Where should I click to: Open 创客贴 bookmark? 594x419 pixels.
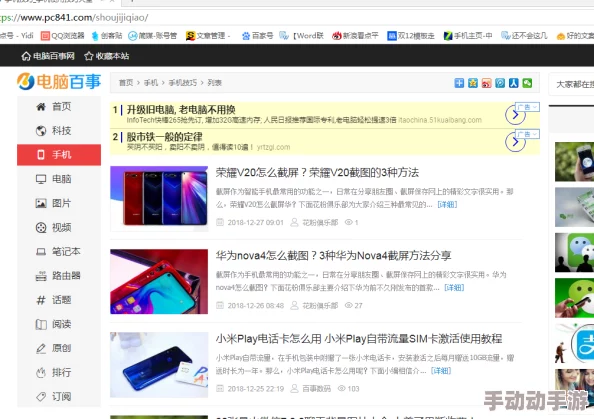(107, 36)
